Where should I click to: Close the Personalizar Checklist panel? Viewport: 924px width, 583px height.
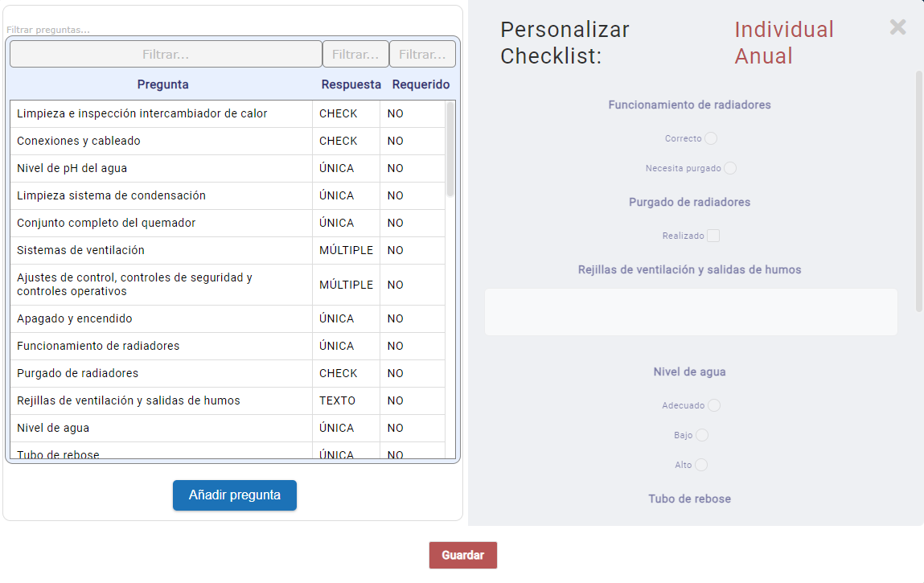coord(897,27)
